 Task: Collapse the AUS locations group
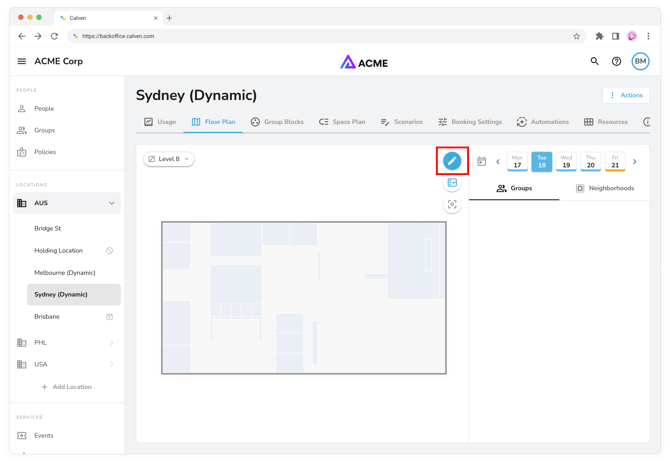click(111, 203)
